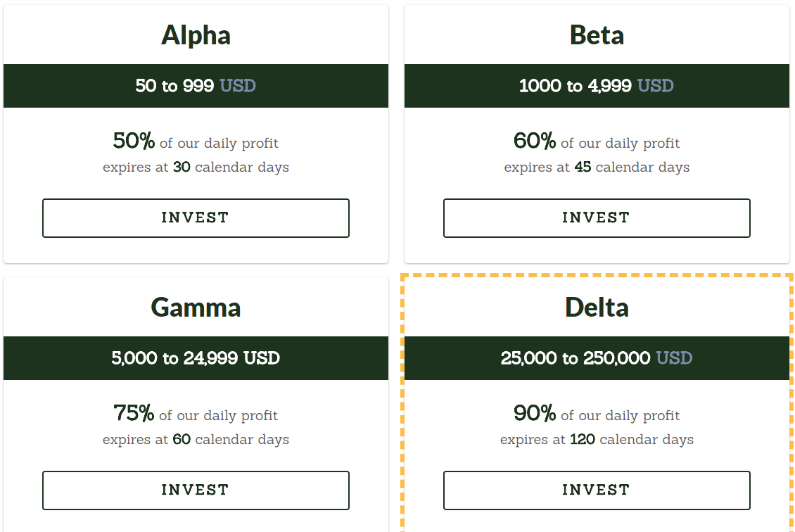Click INVEST button in Gamma plan
795x532 pixels.
tap(196, 490)
